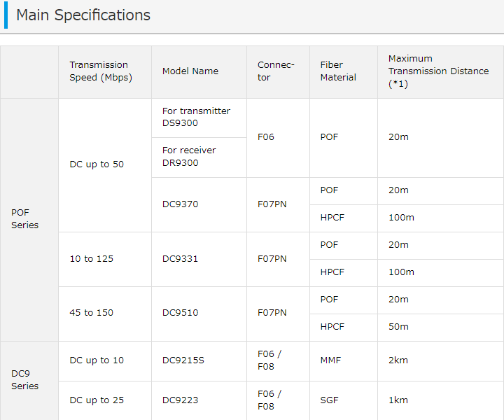Click the 50m distance cell
This screenshot has width=504, height=420.
click(440, 328)
